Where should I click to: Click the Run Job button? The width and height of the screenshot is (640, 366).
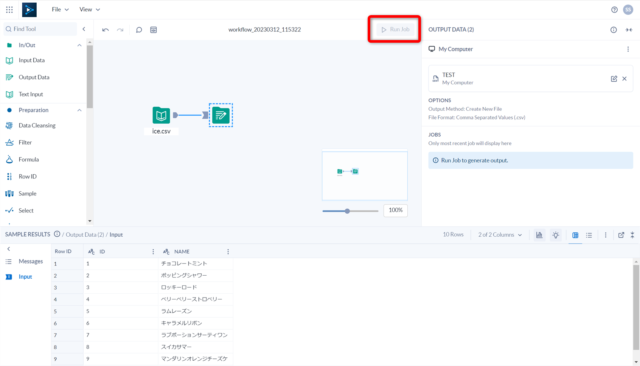[x=395, y=29]
